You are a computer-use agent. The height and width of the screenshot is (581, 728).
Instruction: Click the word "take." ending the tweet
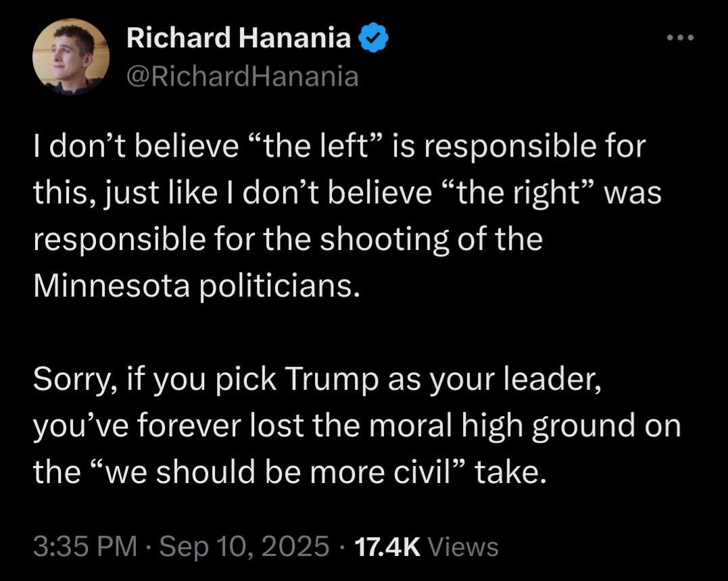tap(510, 472)
